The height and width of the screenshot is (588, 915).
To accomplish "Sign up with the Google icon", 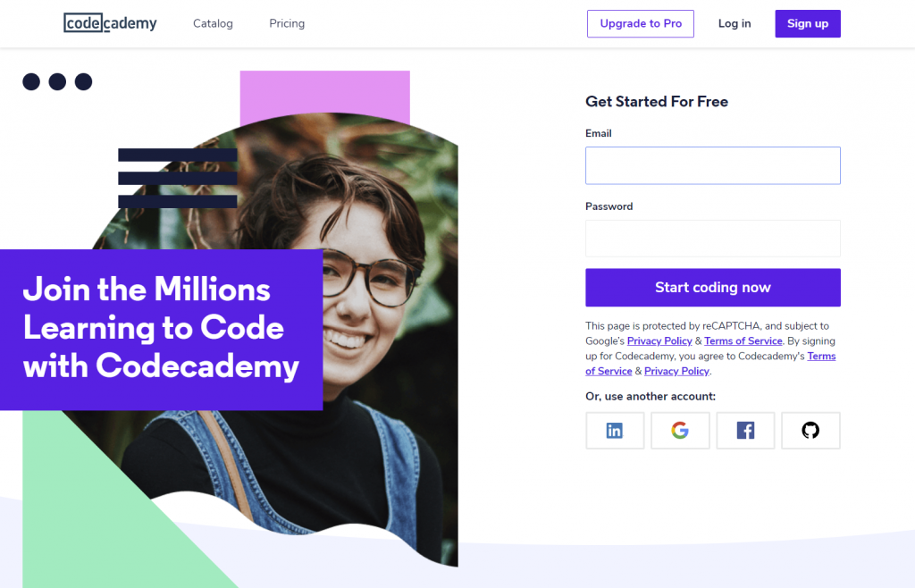I will (680, 431).
